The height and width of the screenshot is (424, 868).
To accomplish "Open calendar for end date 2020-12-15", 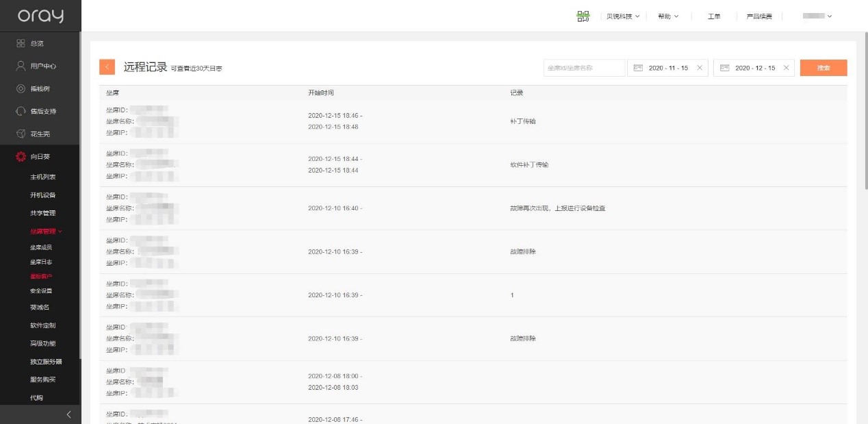I will 724,68.
